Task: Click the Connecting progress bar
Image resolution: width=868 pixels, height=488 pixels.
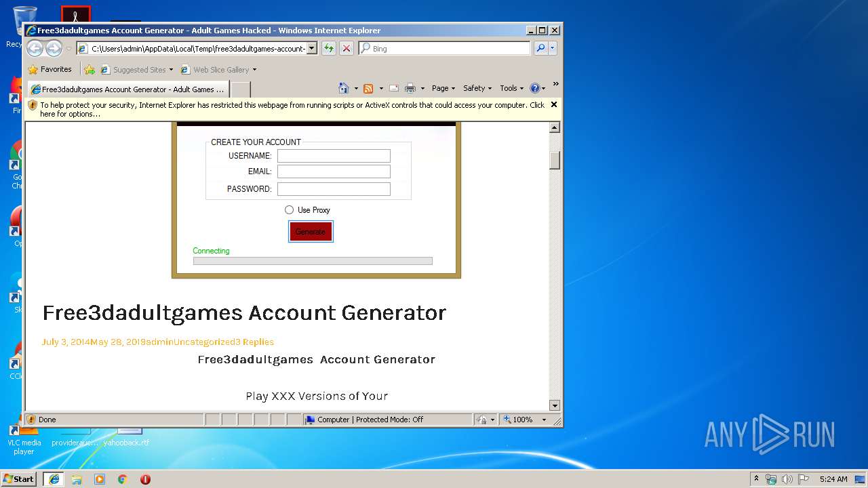Action: click(313, 261)
